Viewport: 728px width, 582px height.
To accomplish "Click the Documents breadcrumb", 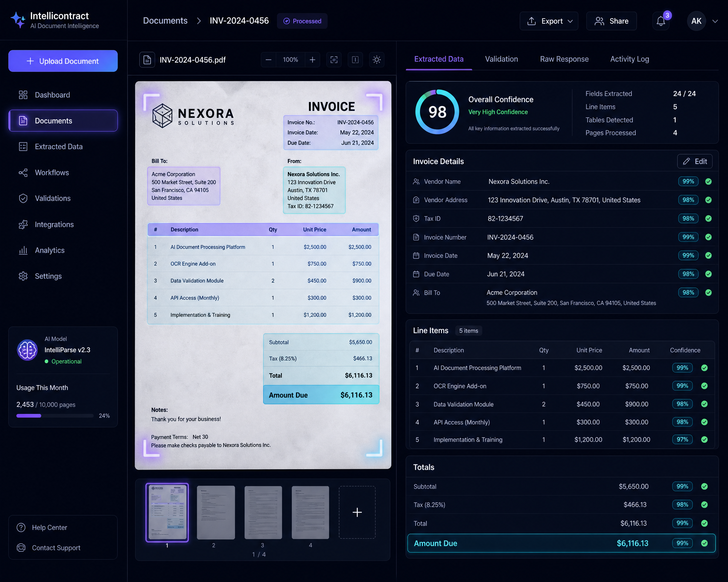I will (165, 21).
